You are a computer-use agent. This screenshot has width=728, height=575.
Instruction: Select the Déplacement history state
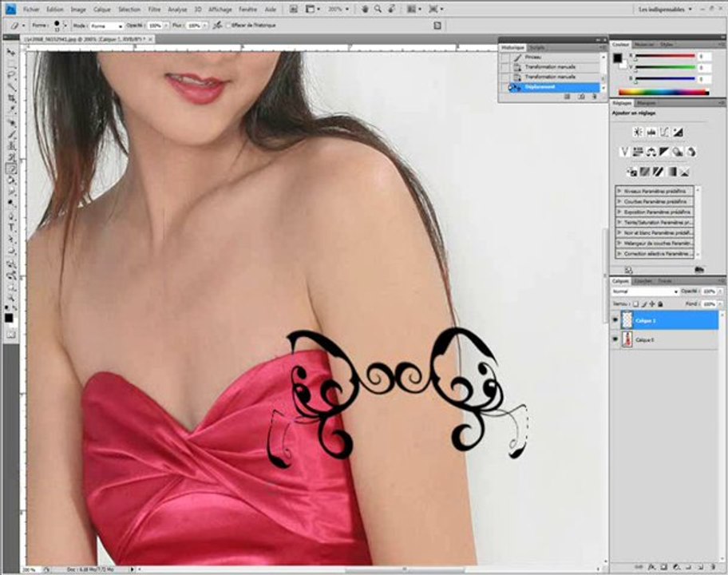[555, 87]
